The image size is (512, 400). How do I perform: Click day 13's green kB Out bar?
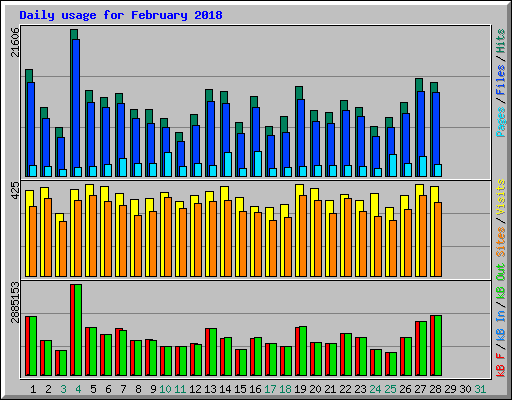[213, 352]
